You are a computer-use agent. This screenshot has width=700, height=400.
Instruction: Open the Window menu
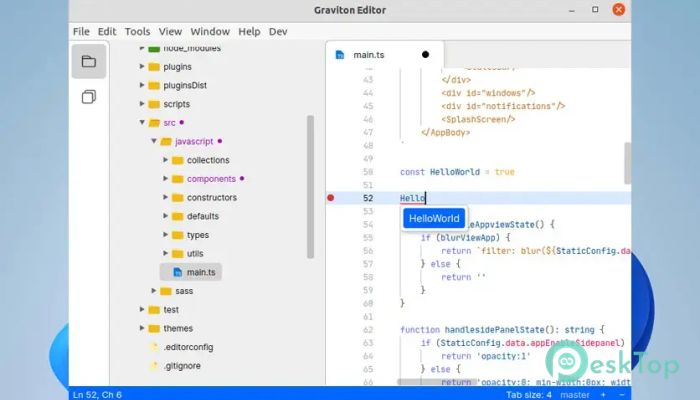(x=209, y=31)
